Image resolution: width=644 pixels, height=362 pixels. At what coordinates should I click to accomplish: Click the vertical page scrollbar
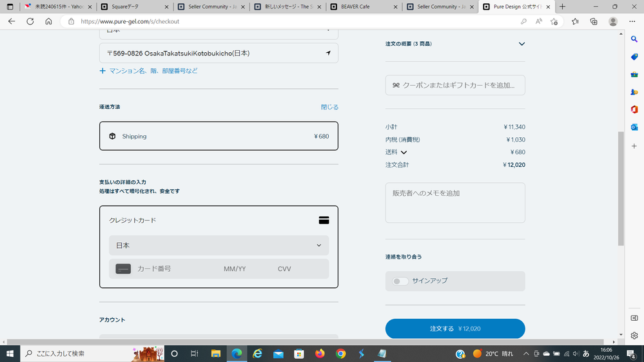pos(621,188)
